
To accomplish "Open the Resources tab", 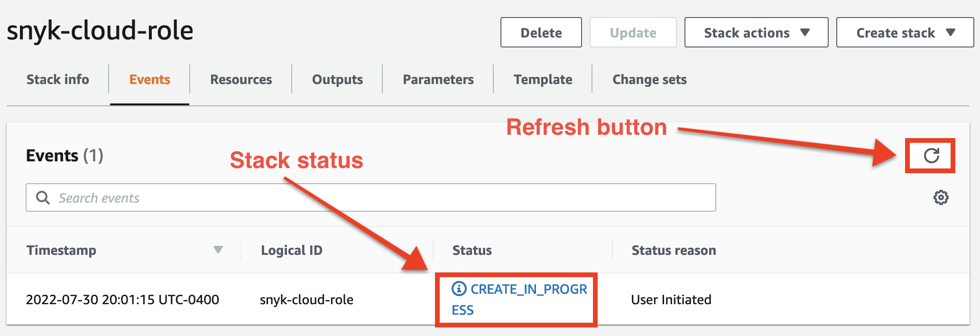I will point(241,79).
